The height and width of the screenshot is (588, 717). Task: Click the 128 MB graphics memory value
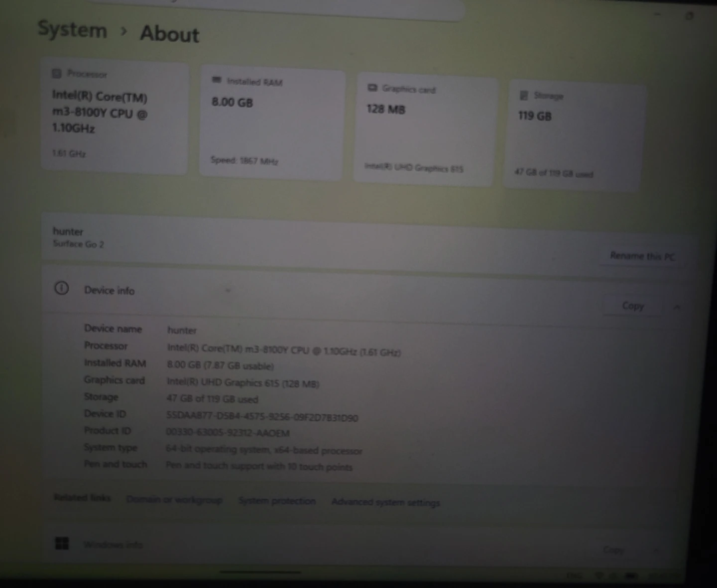(386, 109)
